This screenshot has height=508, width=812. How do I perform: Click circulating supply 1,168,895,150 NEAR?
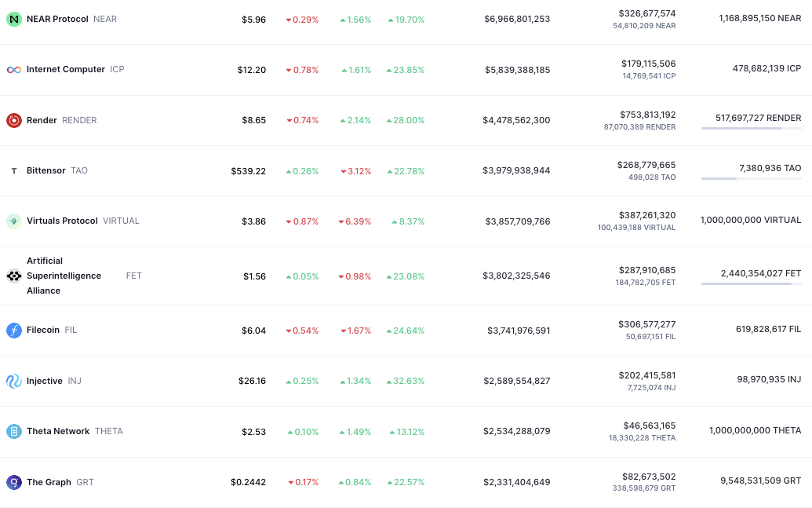point(760,18)
